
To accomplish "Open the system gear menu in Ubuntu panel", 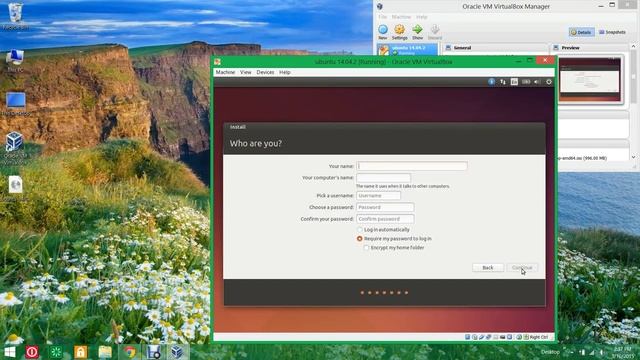I will pyautogui.click(x=549, y=82).
